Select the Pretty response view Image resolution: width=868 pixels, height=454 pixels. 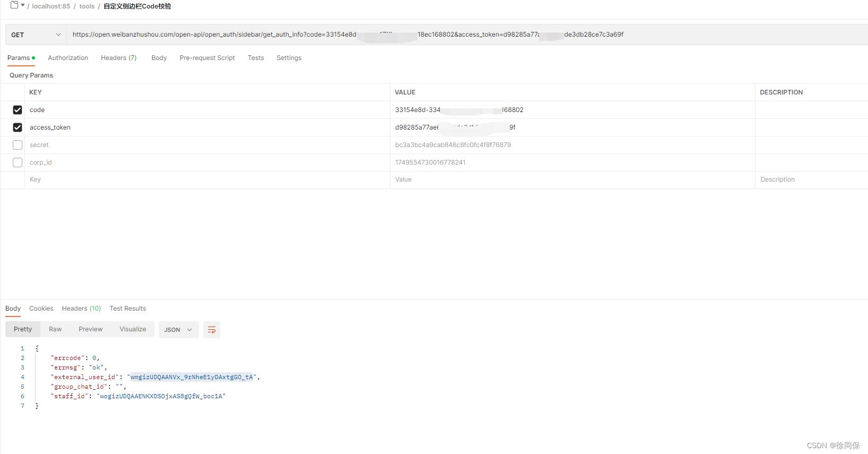click(23, 329)
